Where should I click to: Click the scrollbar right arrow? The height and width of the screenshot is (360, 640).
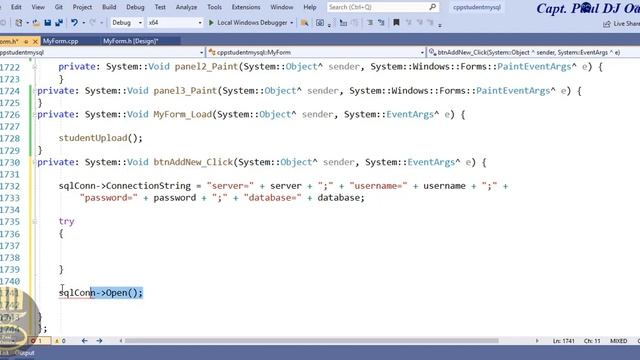point(537,340)
